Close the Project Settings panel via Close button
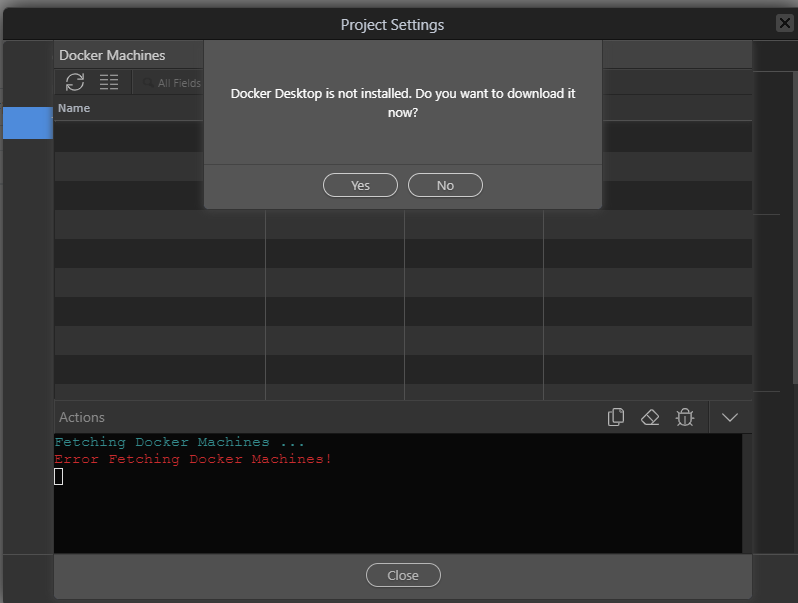 [x=403, y=575]
